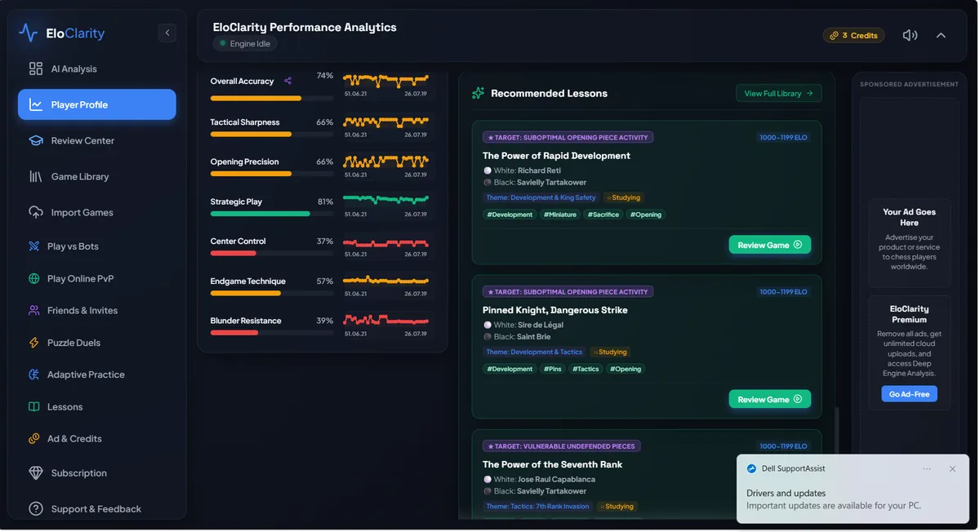980x532 pixels.
Task: Collapse the left sidebar with the chevron
Action: (x=167, y=33)
